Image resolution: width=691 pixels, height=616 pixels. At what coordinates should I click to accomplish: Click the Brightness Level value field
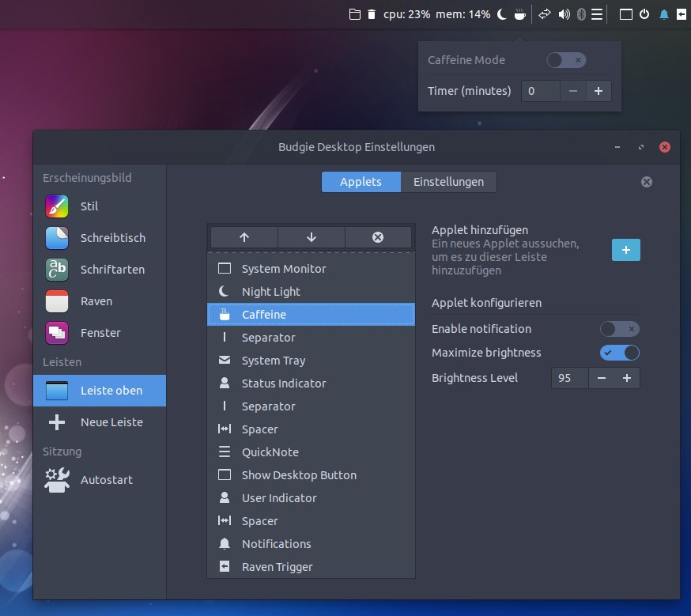[569, 378]
